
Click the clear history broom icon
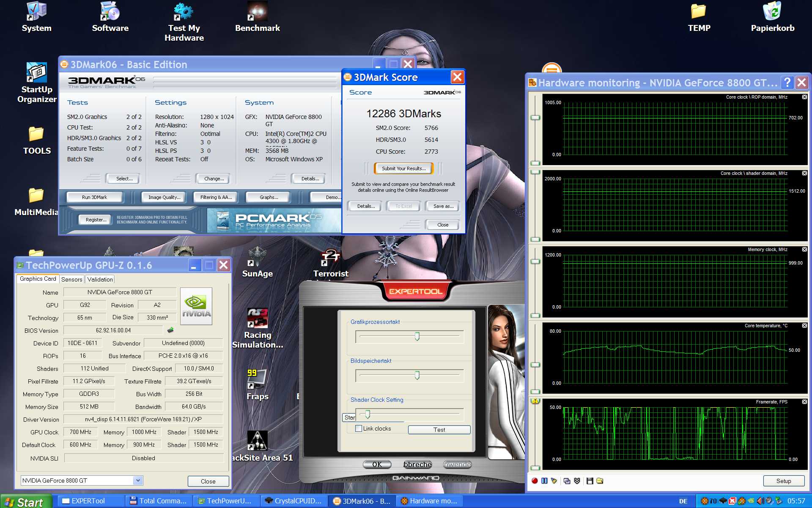pyautogui.click(x=554, y=481)
